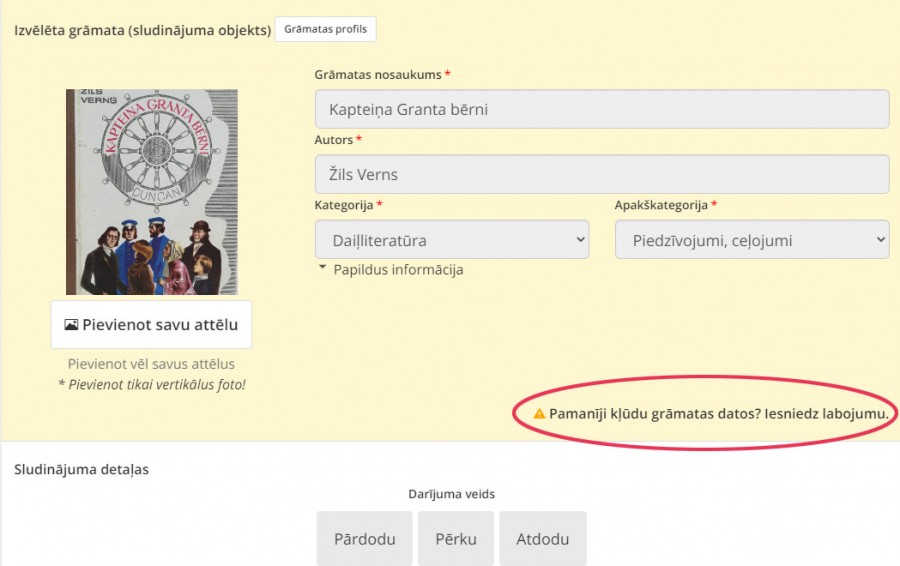The height and width of the screenshot is (566, 900).
Task: Open the Kategorija dropdown showing Daiļliteratūra
Action: [x=451, y=240]
